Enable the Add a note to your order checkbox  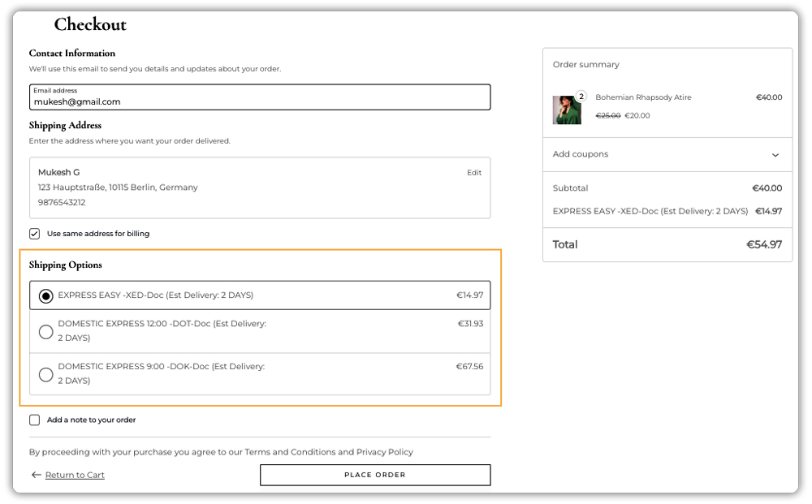(35, 420)
